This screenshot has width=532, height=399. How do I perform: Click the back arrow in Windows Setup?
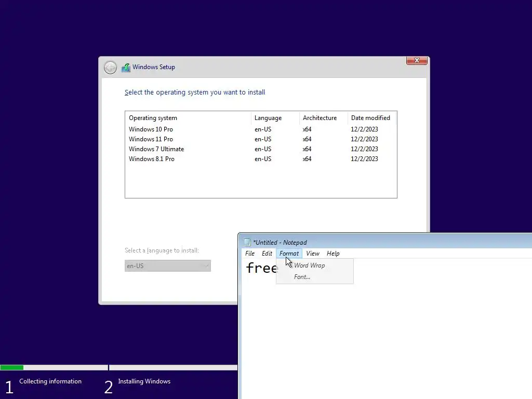(110, 68)
